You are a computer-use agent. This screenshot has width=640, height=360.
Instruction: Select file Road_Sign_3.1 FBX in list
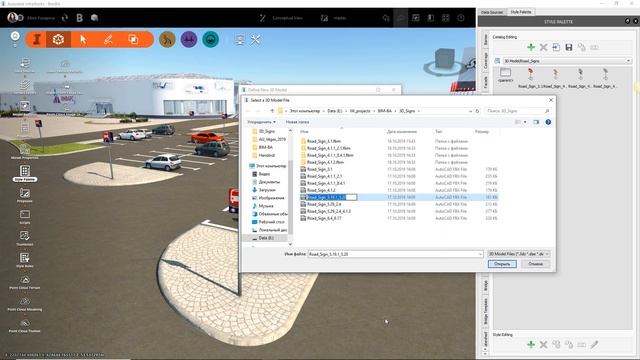coord(320,169)
